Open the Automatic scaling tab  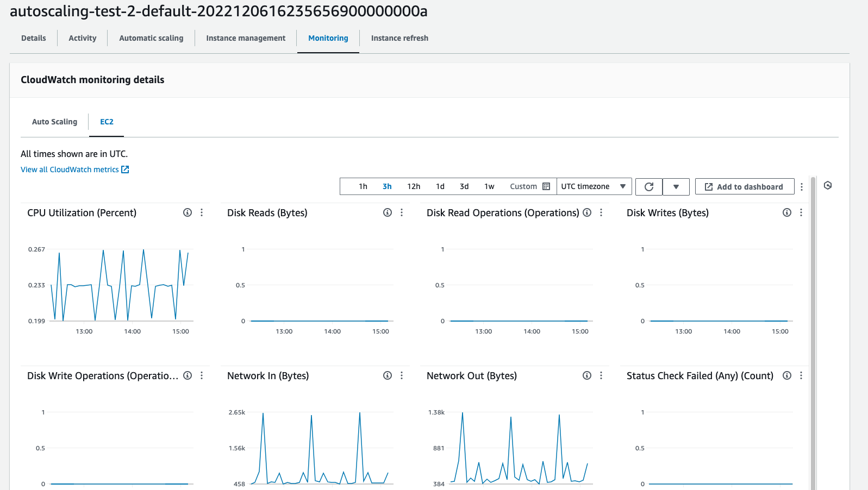tap(151, 38)
